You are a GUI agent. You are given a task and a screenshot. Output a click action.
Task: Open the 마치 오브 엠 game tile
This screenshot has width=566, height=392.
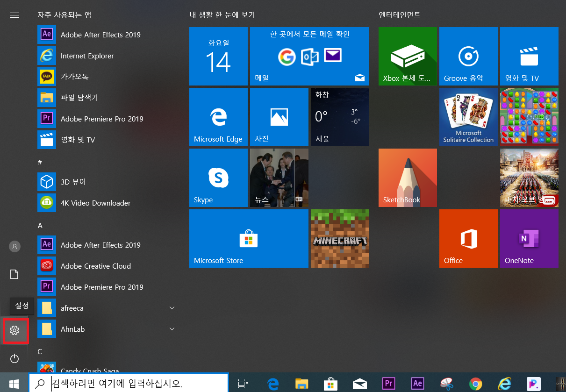click(x=529, y=178)
